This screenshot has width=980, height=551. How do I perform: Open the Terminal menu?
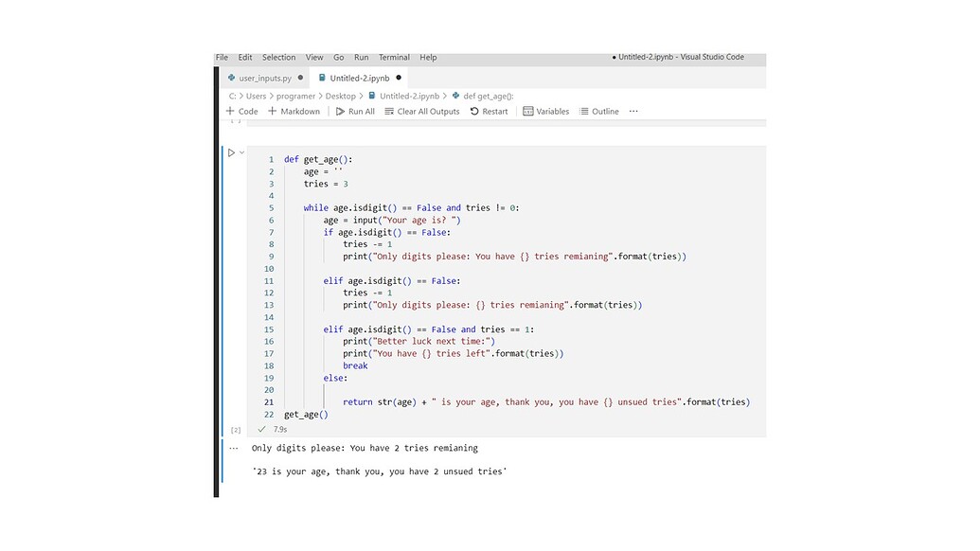tap(395, 58)
